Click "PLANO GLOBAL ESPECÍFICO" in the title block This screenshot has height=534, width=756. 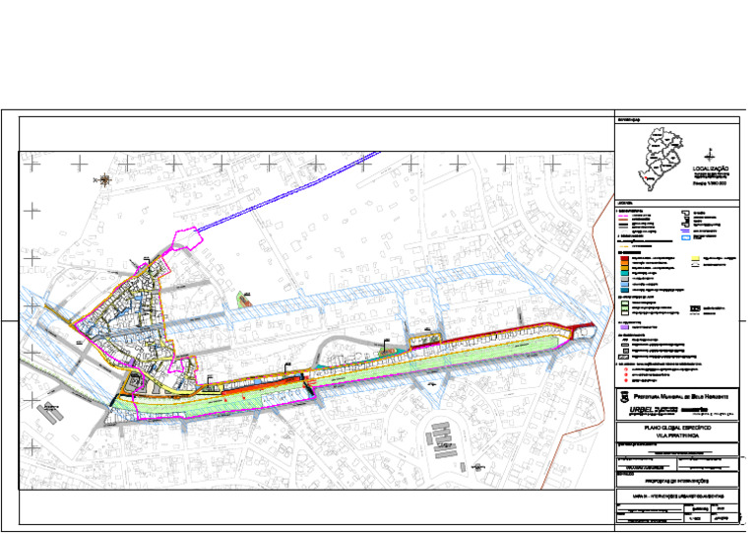(677, 428)
